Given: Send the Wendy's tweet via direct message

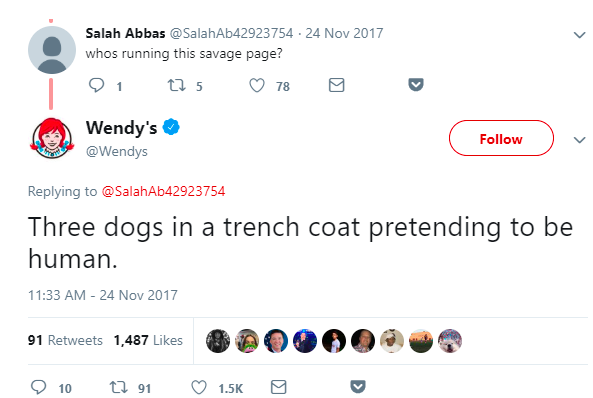Looking at the screenshot, I should pyautogui.click(x=279, y=387).
